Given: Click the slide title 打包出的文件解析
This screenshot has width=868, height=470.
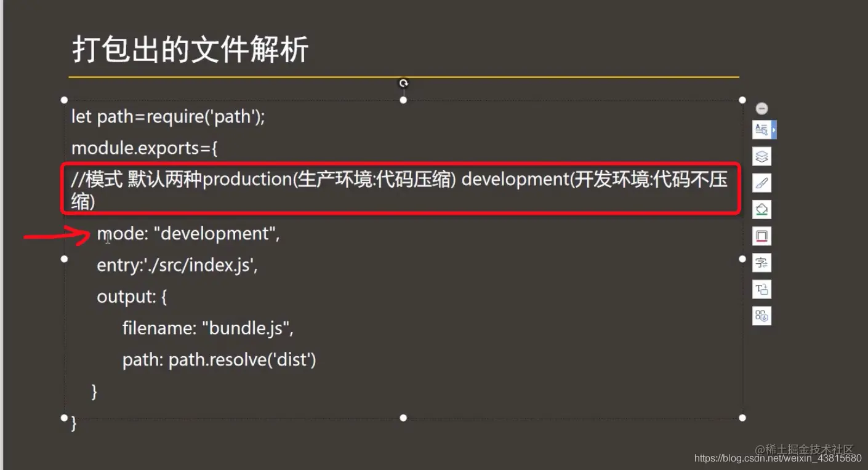Looking at the screenshot, I should 190,50.
